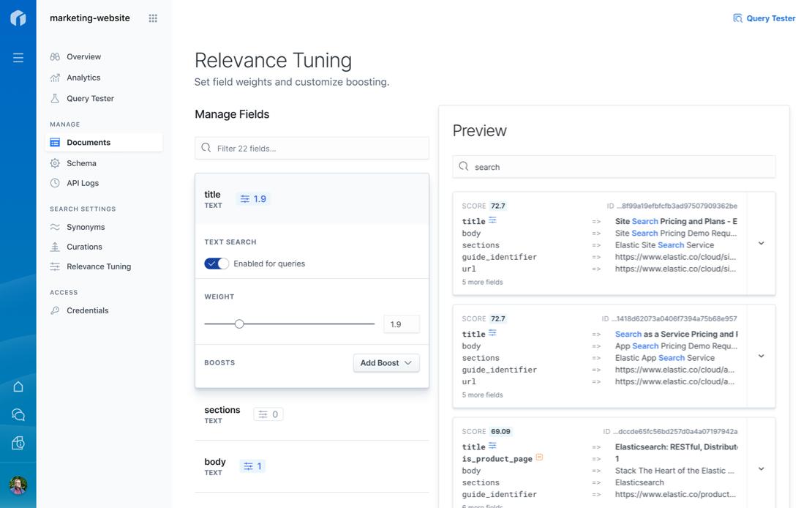This screenshot has height=508, width=812.
Task: Click the Elastic App Search Service sections value
Action: [664, 358]
